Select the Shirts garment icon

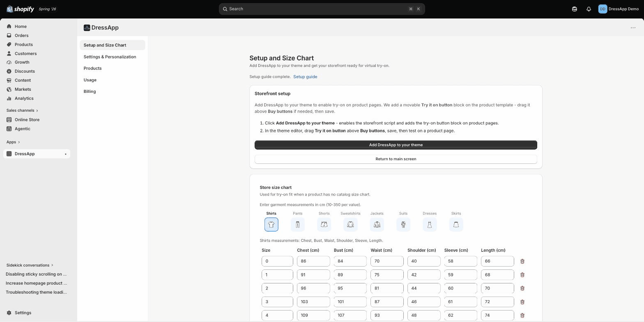(x=271, y=225)
